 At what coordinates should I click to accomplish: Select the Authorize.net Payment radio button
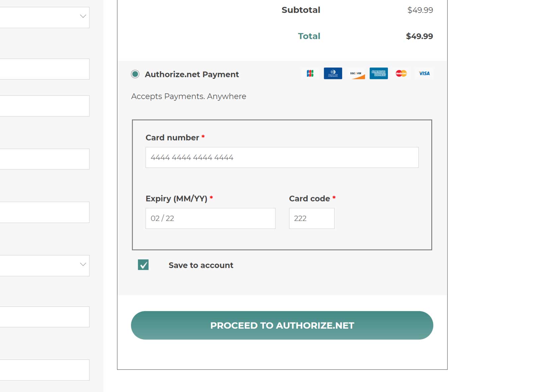pos(135,74)
